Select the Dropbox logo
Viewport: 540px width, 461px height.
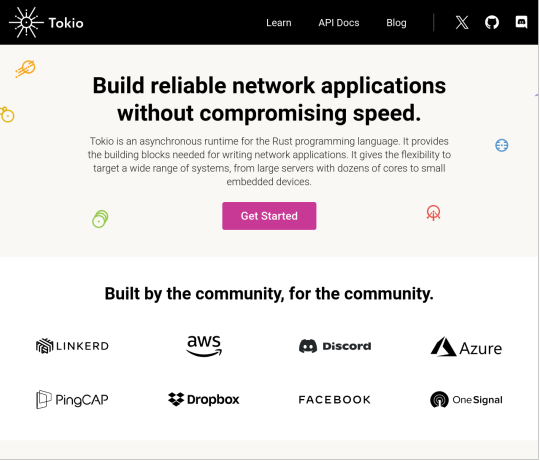click(x=204, y=399)
